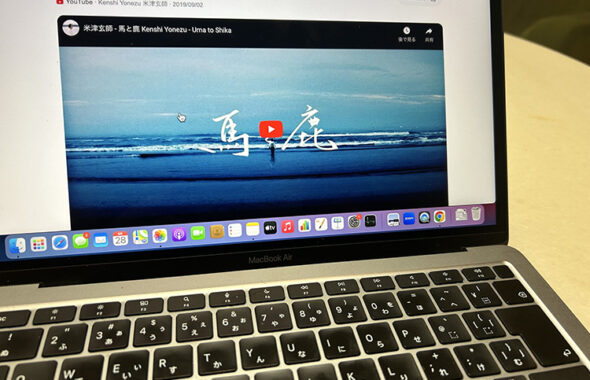Switch to Google Chrome in the Dock
590x380 pixels.
(x=439, y=216)
